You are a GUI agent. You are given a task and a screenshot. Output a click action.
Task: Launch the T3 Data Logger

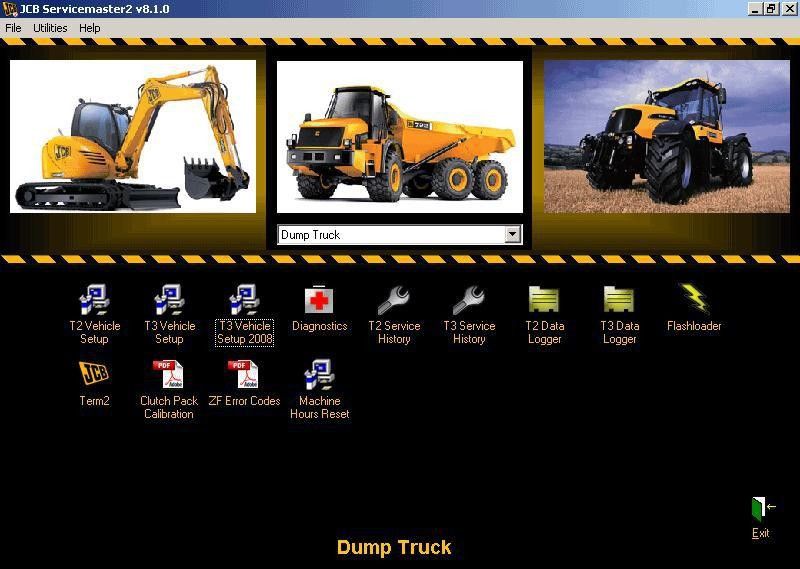619,300
